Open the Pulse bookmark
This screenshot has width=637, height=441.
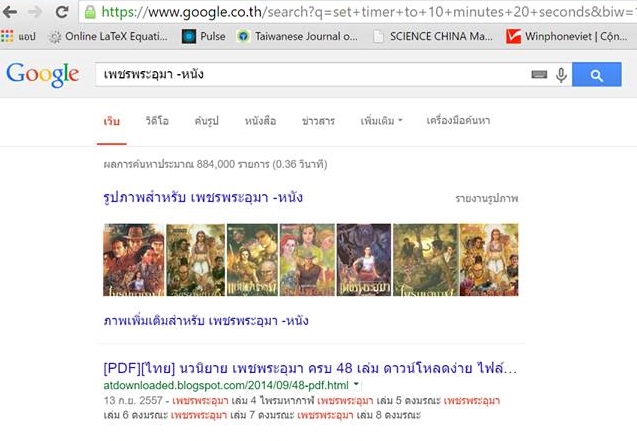coord(204,37)
